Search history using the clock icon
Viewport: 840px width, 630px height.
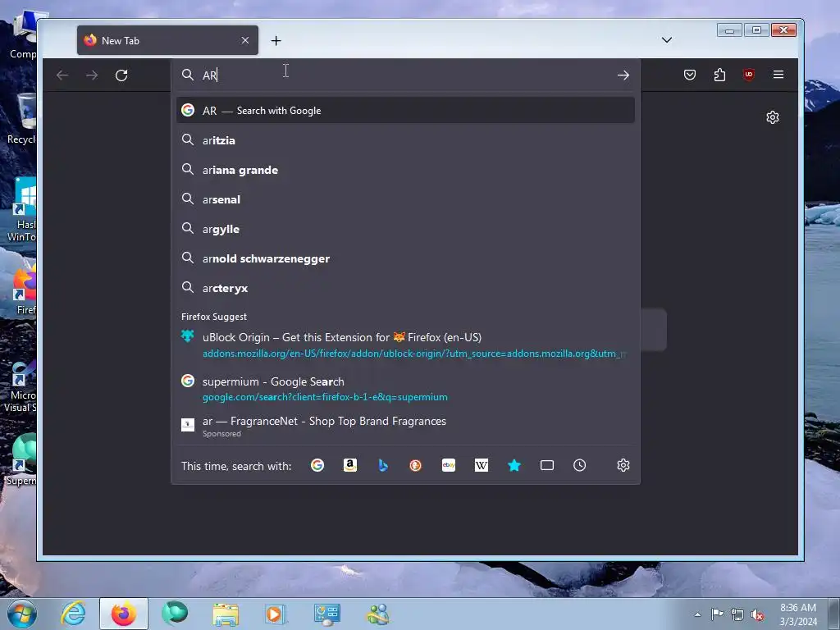579,465
